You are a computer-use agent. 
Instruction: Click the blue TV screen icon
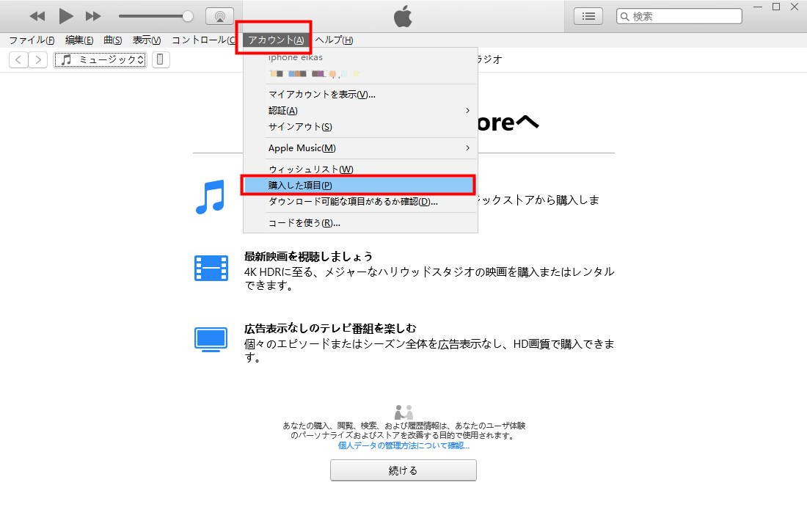coord(211,340)
